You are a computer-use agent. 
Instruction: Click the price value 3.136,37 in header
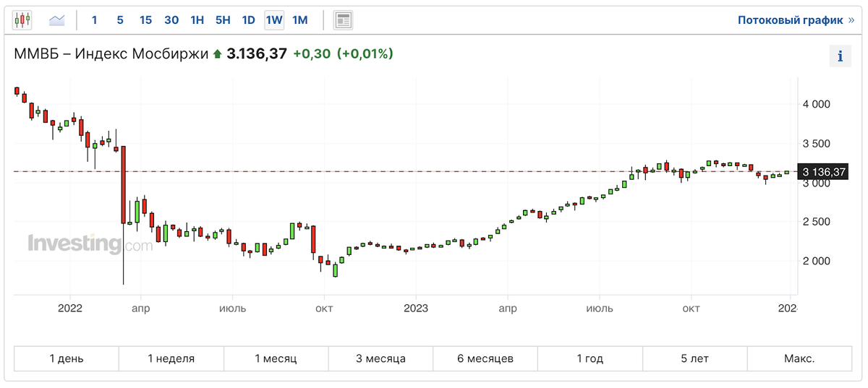[x=257, y=53]
